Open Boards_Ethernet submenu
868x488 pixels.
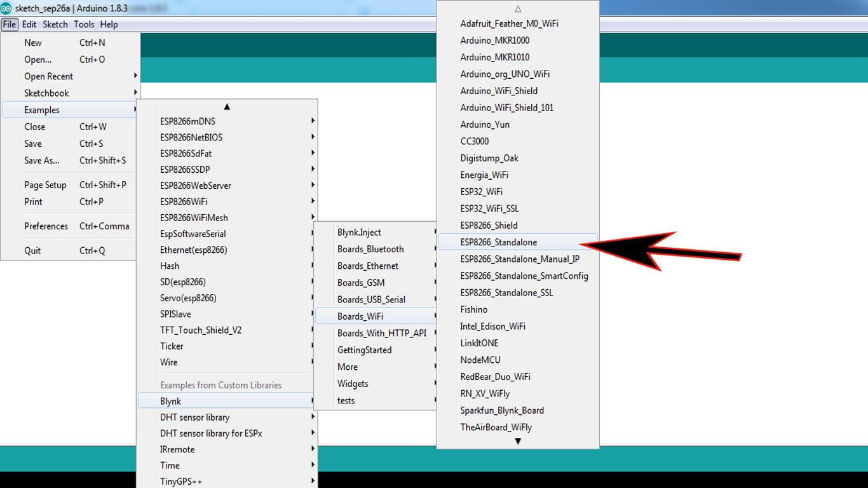pyautogui.click(x=376, y=266)
